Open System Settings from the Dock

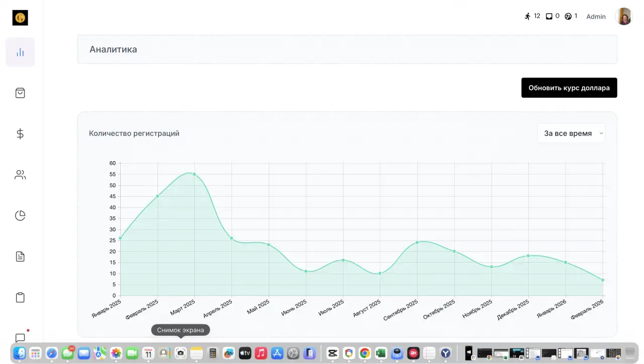pyautogui.click(x=293, y=353)
